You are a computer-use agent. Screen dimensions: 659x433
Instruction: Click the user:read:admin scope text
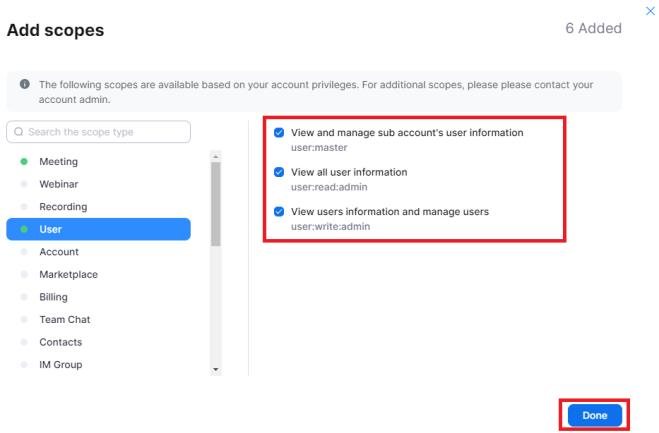point(329,187)
